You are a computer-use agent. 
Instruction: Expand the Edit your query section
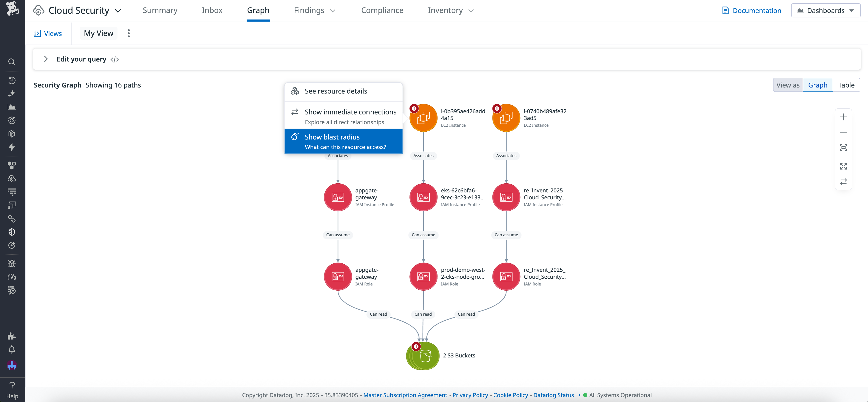pos(46,59)
